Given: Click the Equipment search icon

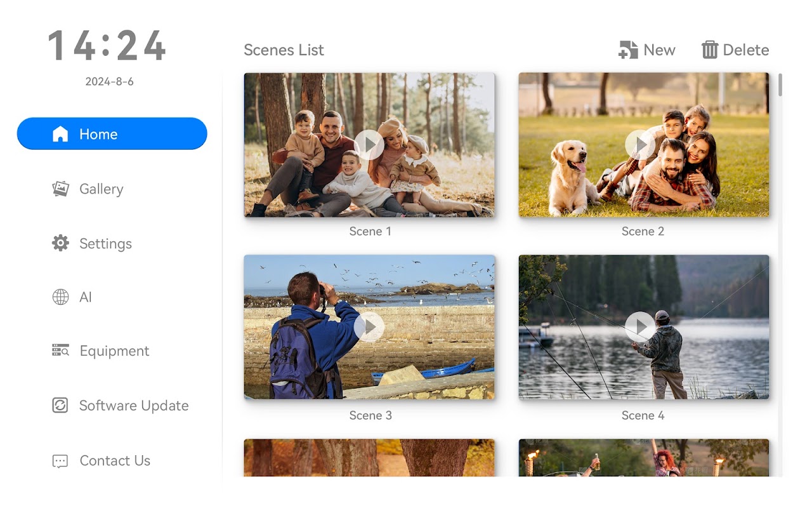Looking at the screenshot, I should pyautogui.click(x=60, y=351).
